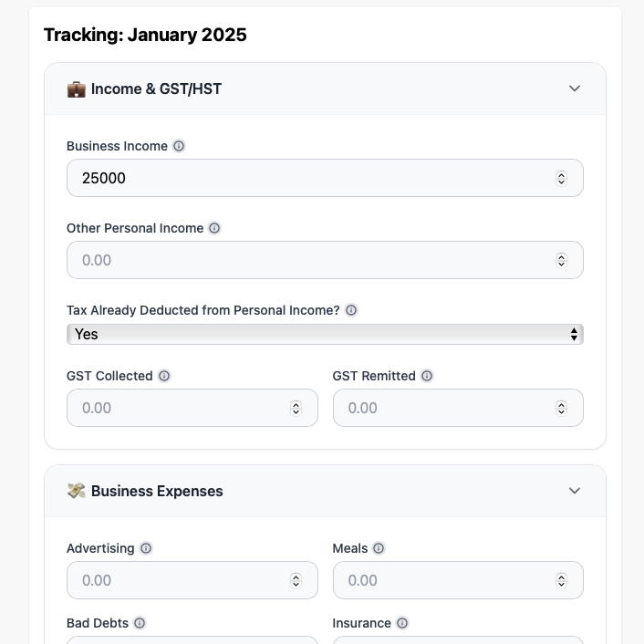Collapse the Business Expenses section chevron
The width and height of the screenshot is (644, 644).
coord(575,491)
